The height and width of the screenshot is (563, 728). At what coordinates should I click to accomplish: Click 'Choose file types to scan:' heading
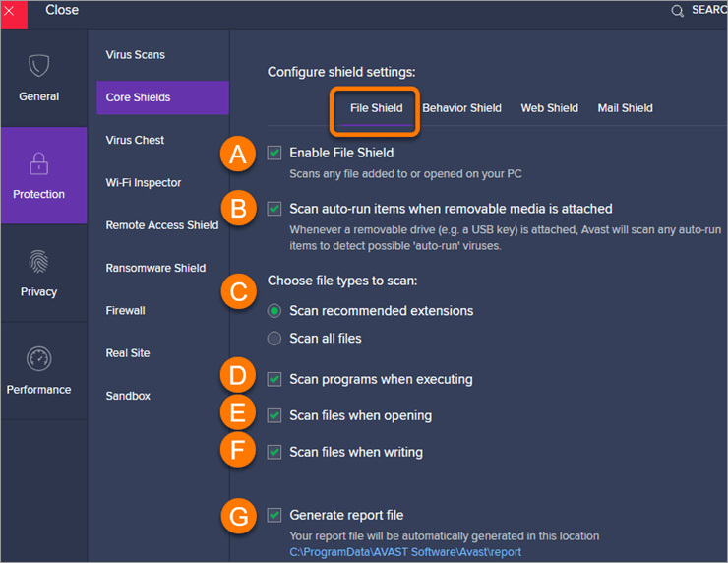pos(342,281)
